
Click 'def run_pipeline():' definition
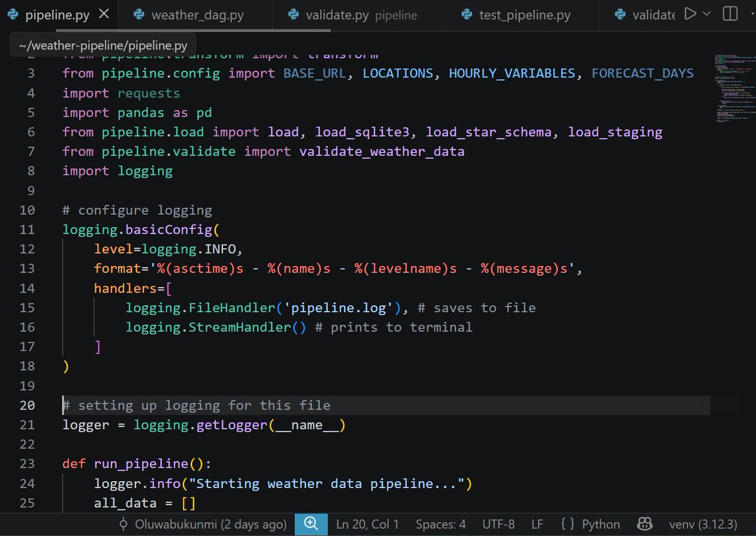click(x=137, y=464)
